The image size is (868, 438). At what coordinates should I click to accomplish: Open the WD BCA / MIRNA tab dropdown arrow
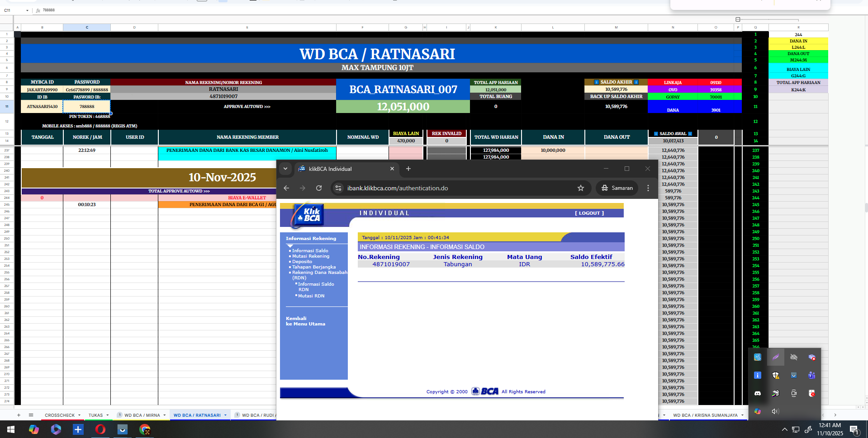point(165,415)
